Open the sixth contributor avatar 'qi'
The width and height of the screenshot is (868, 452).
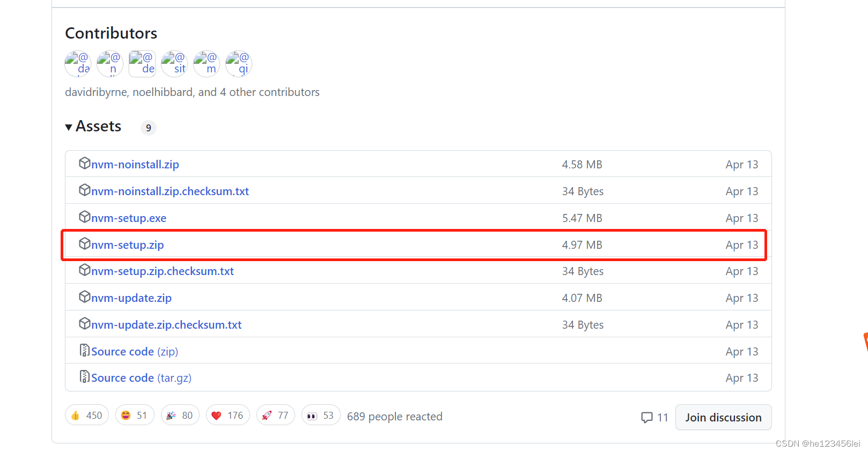tap(239, 64)
